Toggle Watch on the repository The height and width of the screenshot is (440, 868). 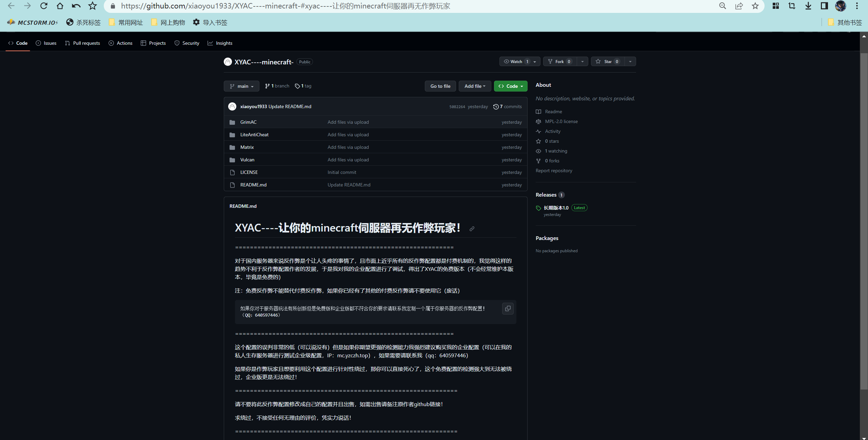(x=516, y=61)
